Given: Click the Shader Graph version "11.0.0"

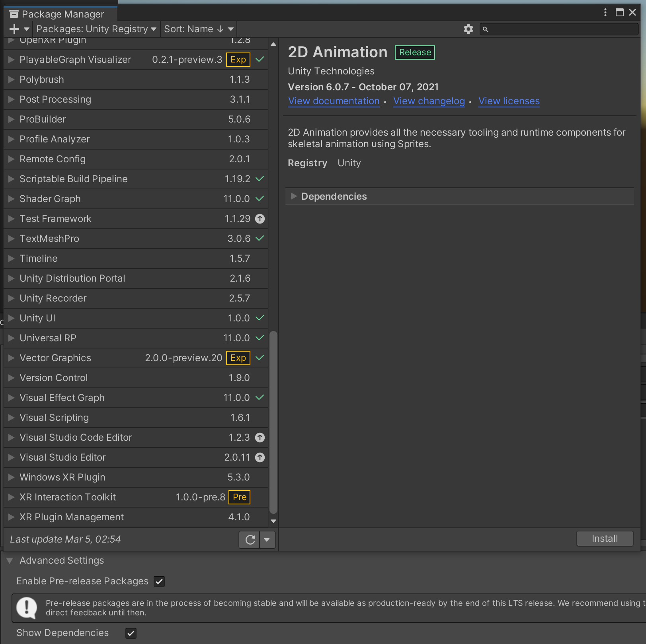Looking at the screenshot, I should click(236, 199).
